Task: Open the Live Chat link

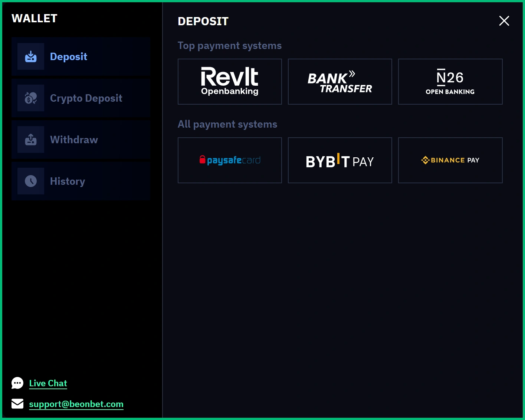Action: point(48,383)
